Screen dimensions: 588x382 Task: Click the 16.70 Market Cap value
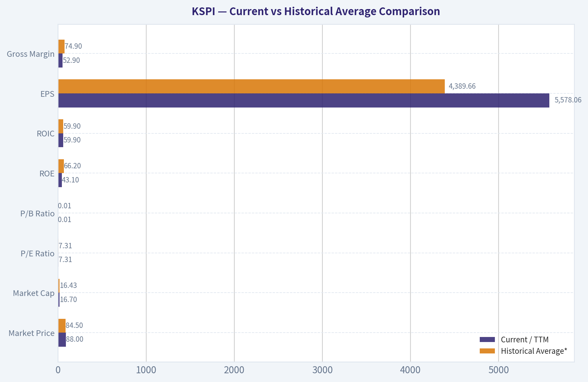click(69, 300)
